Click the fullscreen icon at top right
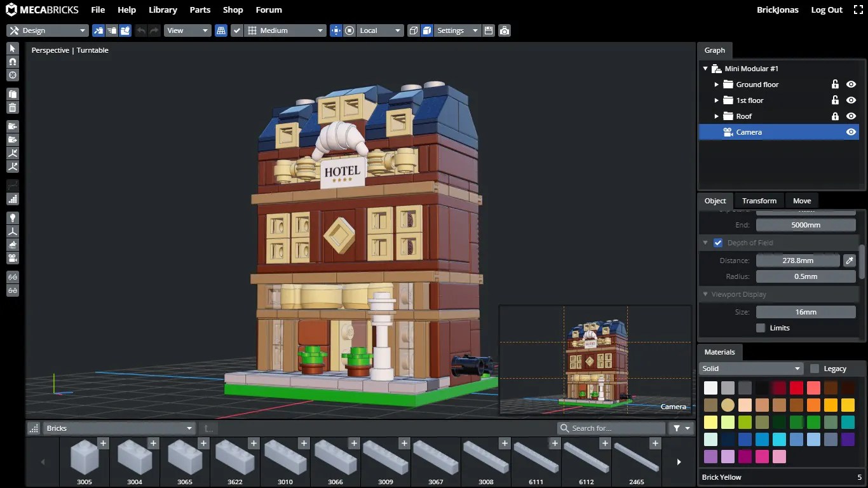The height and width of the screenshot is (488, 868). (x=857, y=10)
